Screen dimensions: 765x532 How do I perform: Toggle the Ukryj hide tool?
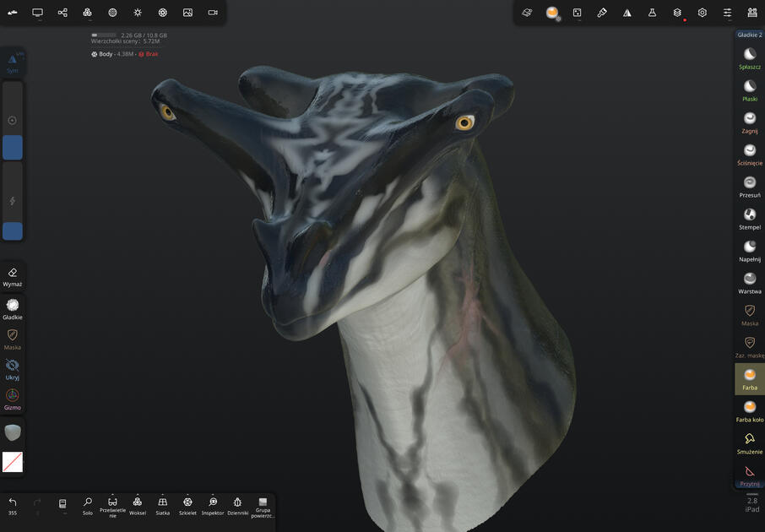point(13,370)
